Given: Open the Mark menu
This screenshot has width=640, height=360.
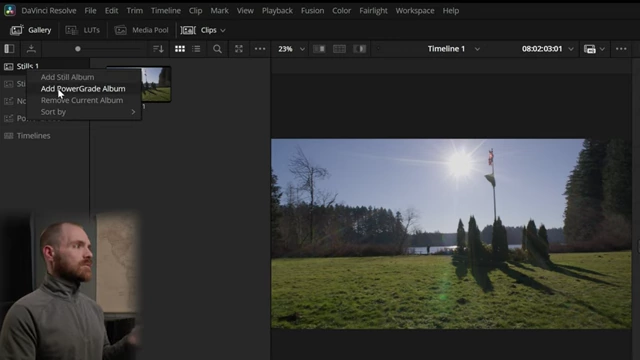Looking at the screenshot, I should point(219,11).
